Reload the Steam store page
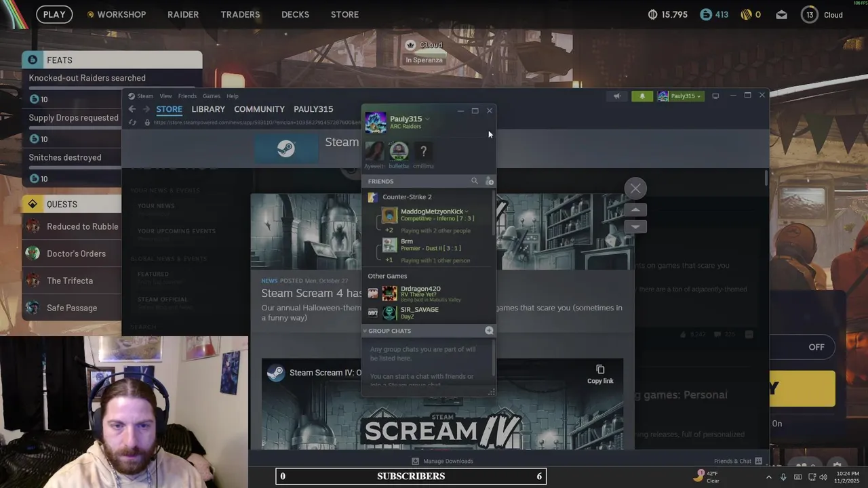 132,123
